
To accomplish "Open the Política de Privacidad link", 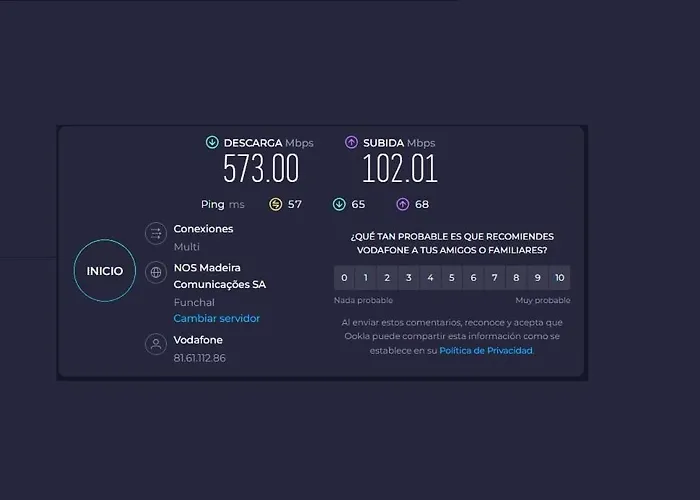I will click(x=486, y=350).
